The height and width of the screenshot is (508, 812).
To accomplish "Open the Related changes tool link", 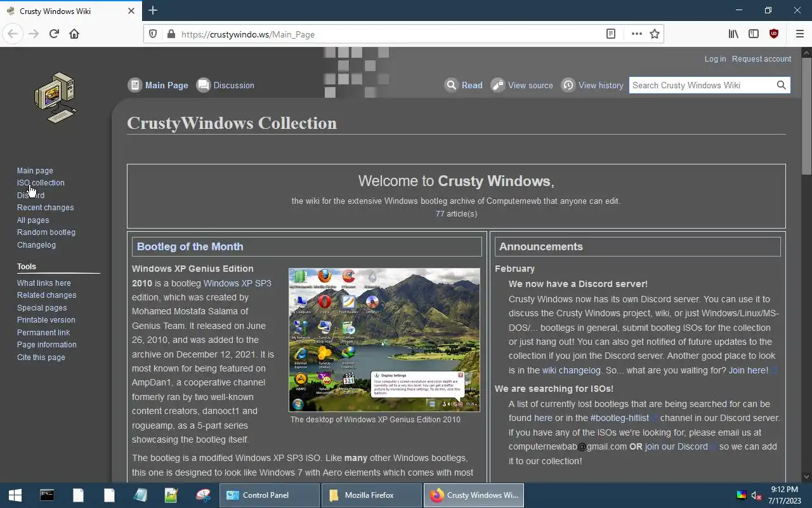I will [x=46, y=295].
